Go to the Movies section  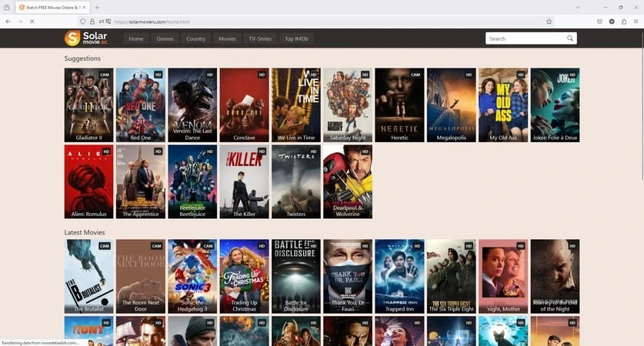tap(227, 38)
